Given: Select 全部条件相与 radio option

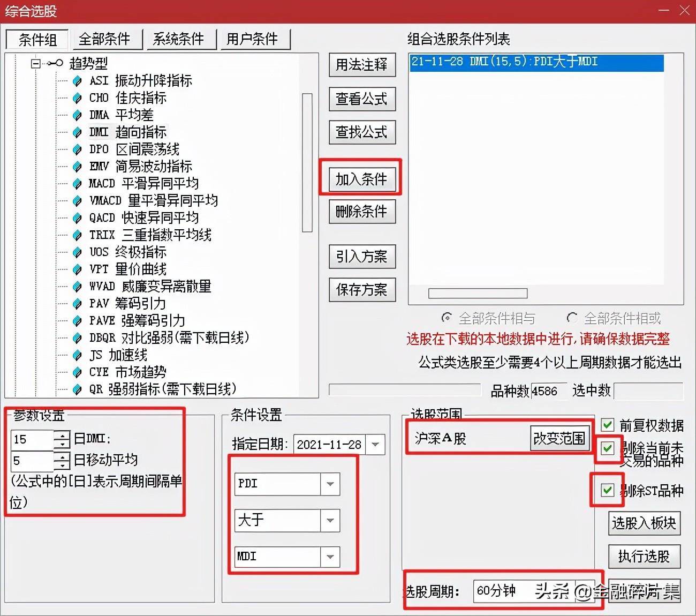Looking at the screenshot, I should [447, 318].
